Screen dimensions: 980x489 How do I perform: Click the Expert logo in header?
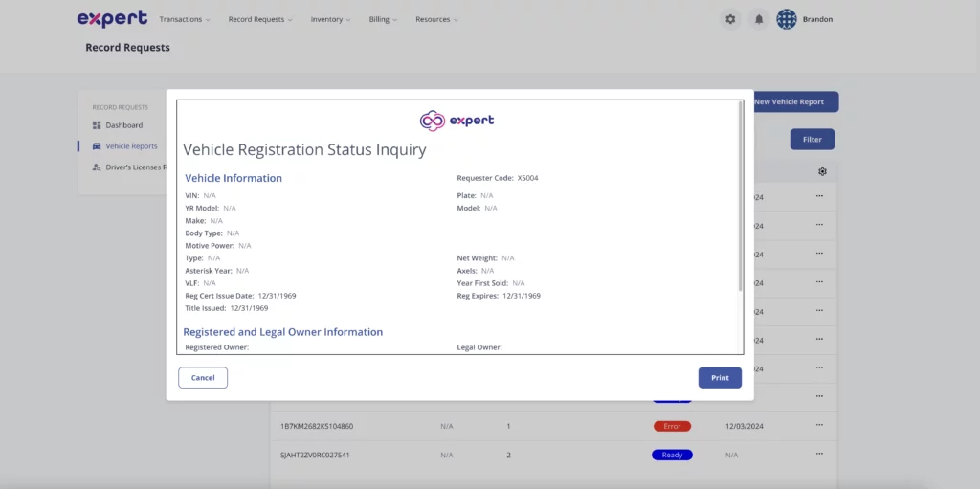[x=113, y=19]
